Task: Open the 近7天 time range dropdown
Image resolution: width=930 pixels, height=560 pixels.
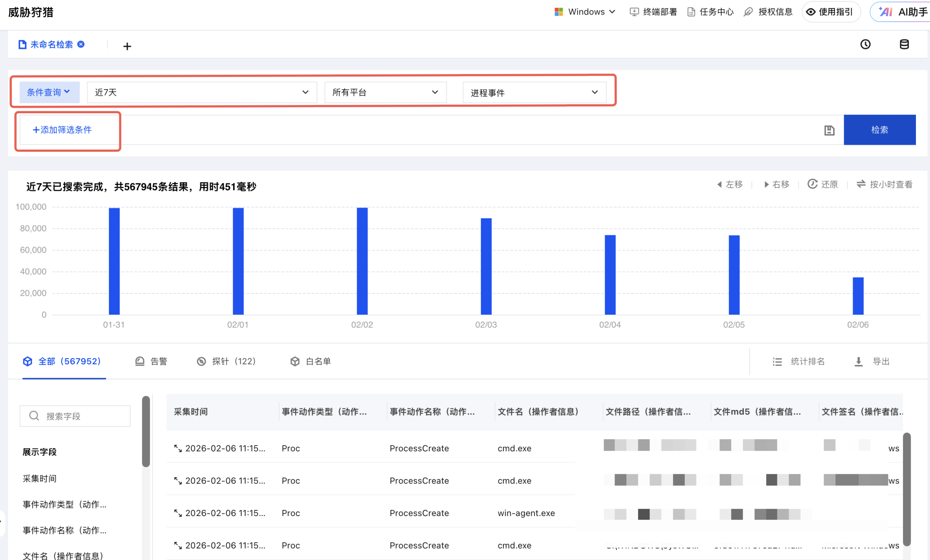Action: pos(202,92)
